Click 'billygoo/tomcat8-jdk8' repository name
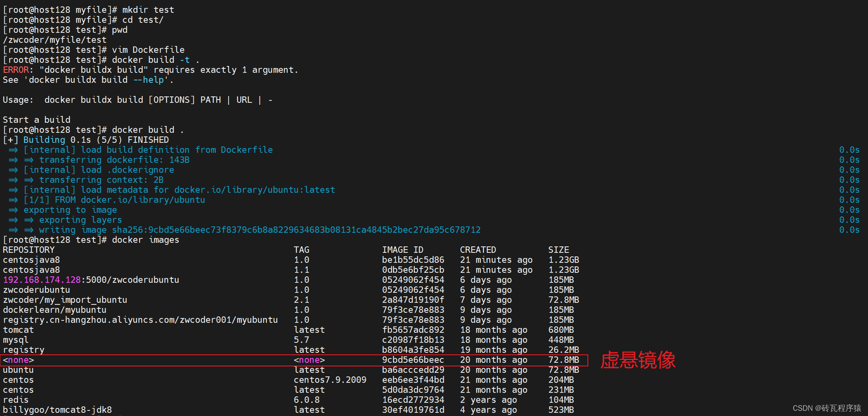868x416 pixels. (x=58, y=410)
